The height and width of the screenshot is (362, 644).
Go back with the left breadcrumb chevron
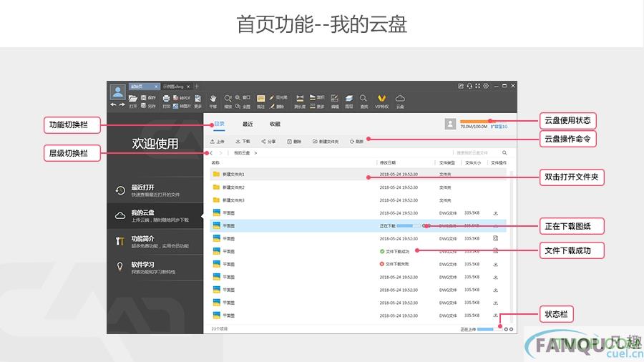click(211, 152)
